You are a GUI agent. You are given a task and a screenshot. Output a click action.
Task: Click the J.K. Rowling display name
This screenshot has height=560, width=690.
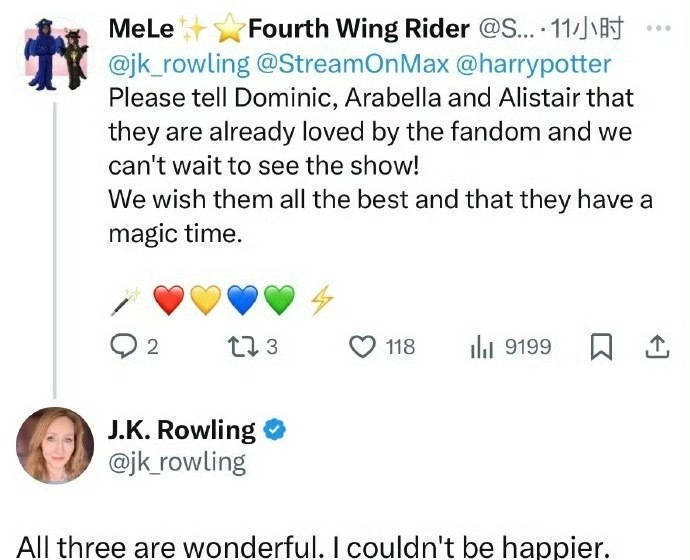pos(181,431)
